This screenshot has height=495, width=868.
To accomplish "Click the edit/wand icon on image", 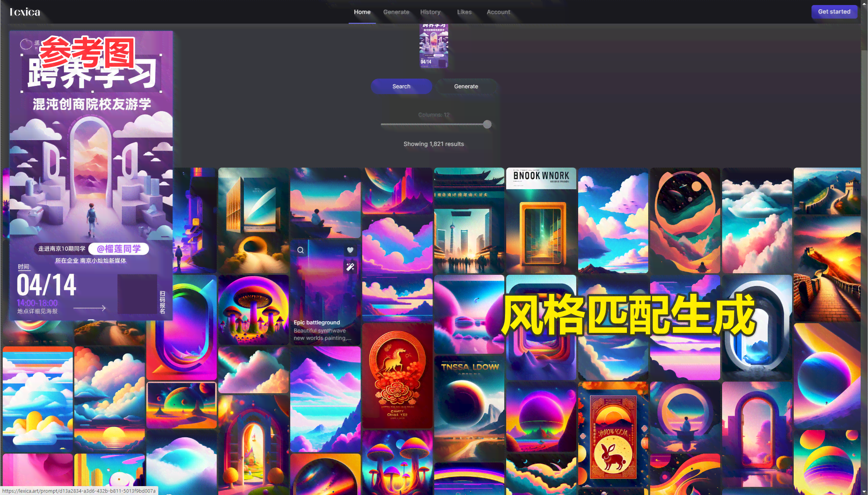I will tap(351, 267).
